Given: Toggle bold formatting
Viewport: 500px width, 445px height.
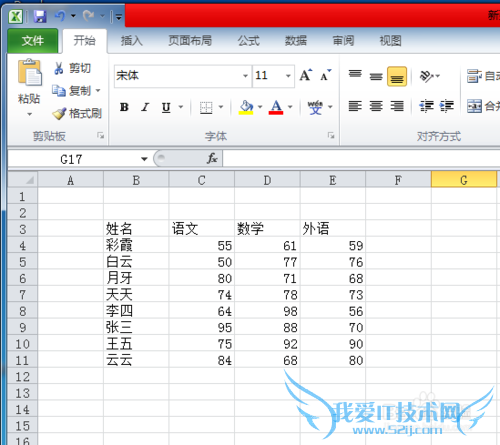Looking at the screenshot, I should coord(124,107).
